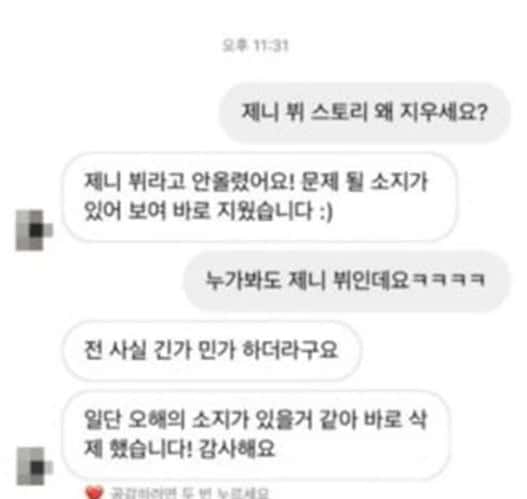This screenshot has height=499, width=527.
Task: Select the '일단 오해의 소지가 있을거 같아' bubble
Action: tap(255, 435)
